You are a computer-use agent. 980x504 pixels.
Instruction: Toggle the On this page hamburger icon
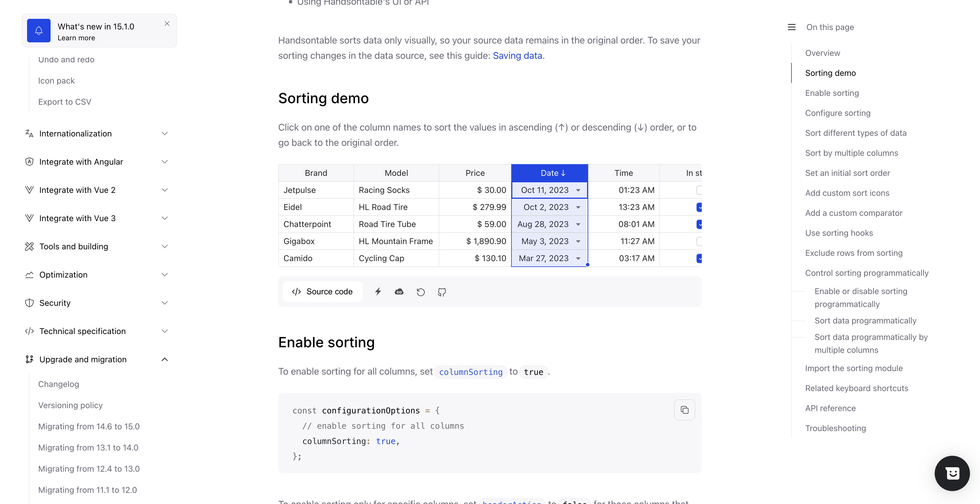point(792,27)
